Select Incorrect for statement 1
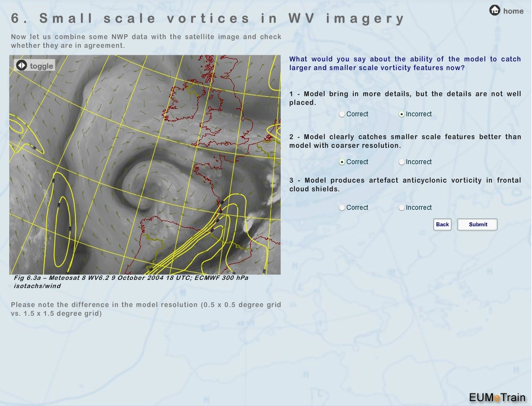The height and width of the screenshot is (406, 532). point(402,114)
